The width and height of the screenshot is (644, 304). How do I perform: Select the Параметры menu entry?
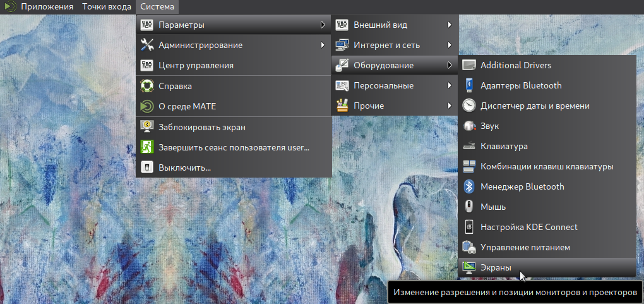[233, 25]
